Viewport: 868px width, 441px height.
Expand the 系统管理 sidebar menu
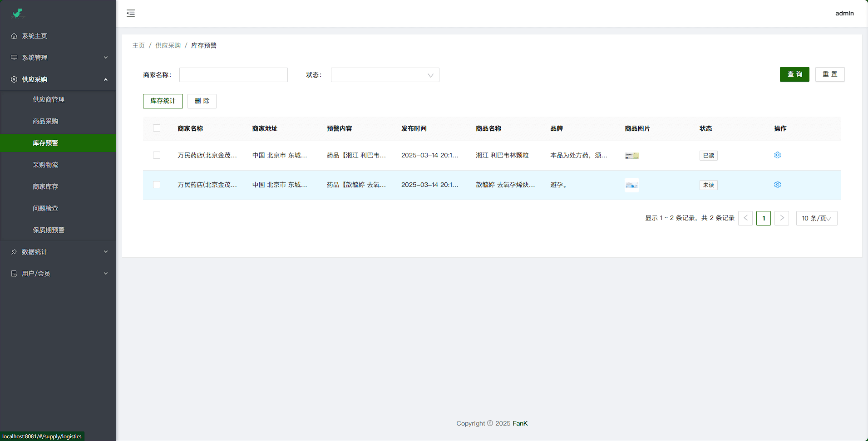pyautogui.click(x=58, y=58)
